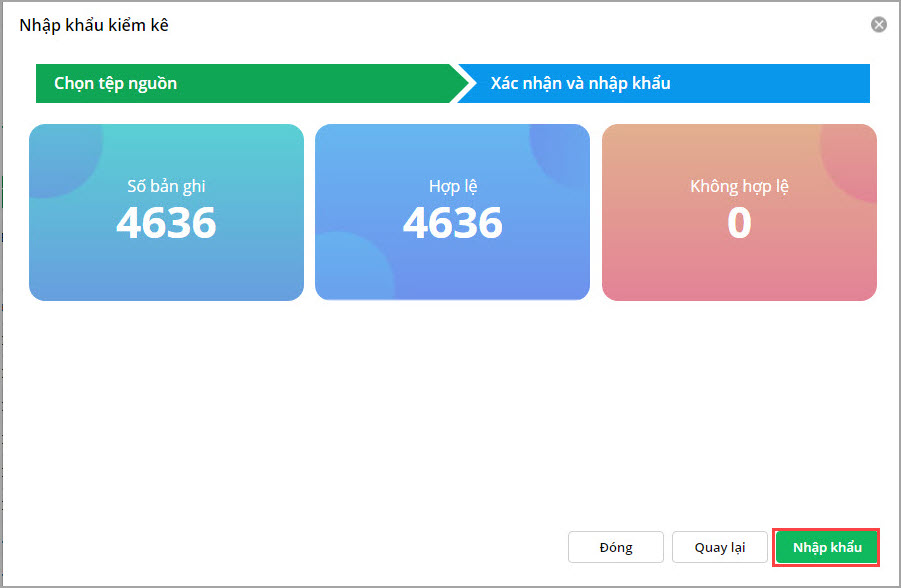The image size is (901, 588).
Task: Close the Nhập khẩu kiểm kê dialog
Action: click(879, 25)
